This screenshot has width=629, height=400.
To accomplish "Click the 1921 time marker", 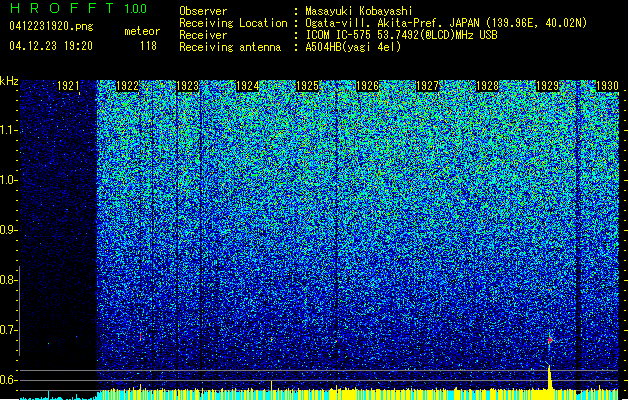I will point(68,86).
